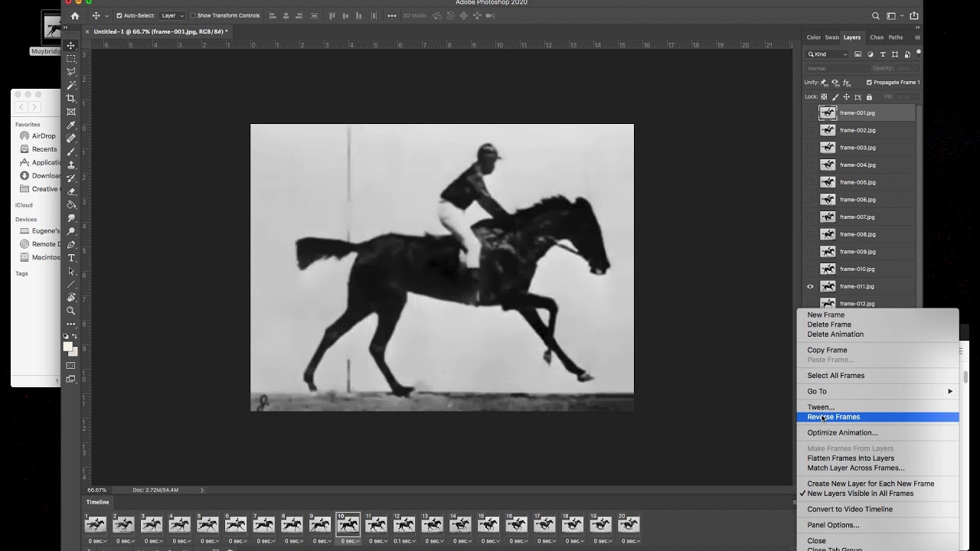This screenshot has height=551, width=980.
Task: Open the Kind filter dropdown
Action: pos(827,54)
